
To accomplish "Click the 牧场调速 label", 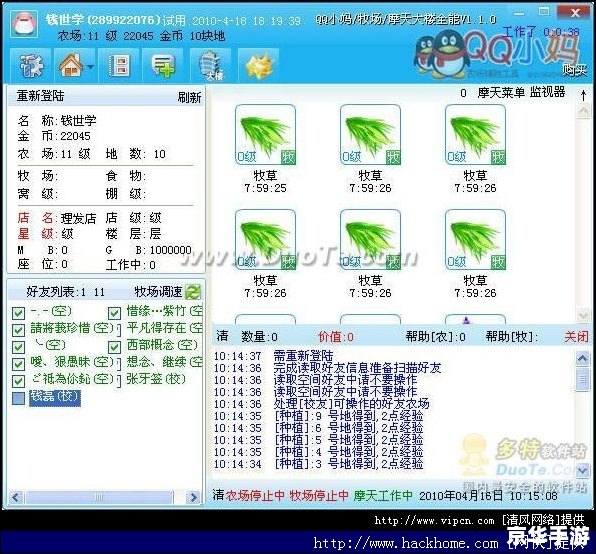I will tap(159, 292).
